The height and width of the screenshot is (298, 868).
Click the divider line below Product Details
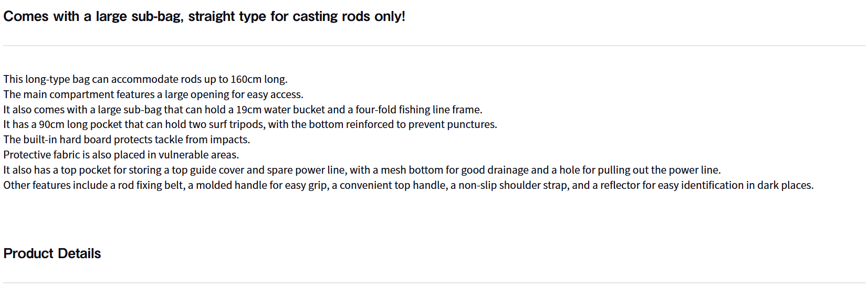coord(434,283)
